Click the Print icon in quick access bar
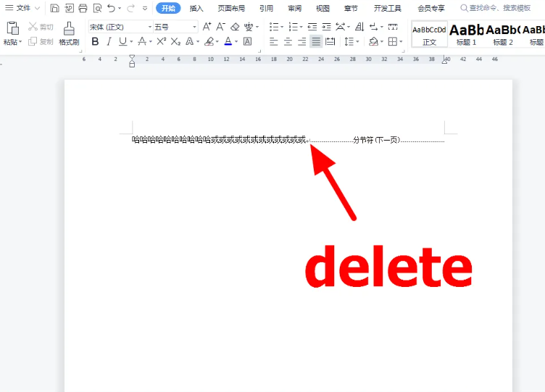 83,8
